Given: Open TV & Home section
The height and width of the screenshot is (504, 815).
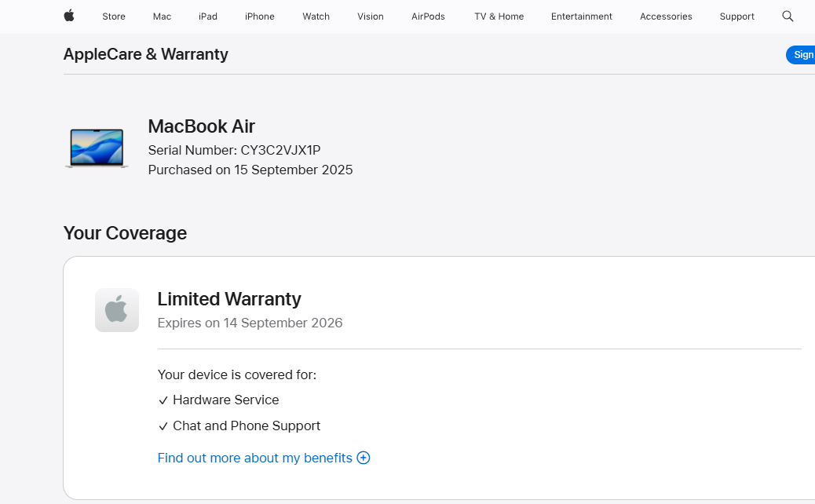Looking at the screenshot, I should click(x=499, y=16).
